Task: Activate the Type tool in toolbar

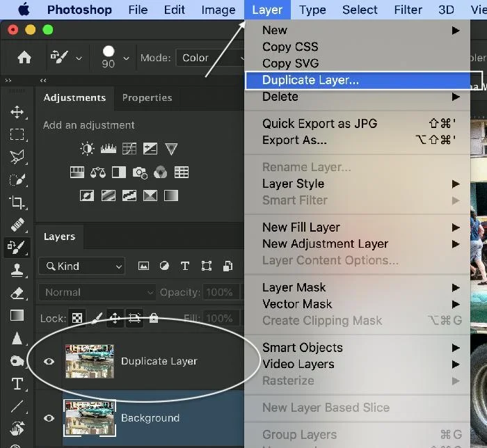Action: [x=17, y=384]
